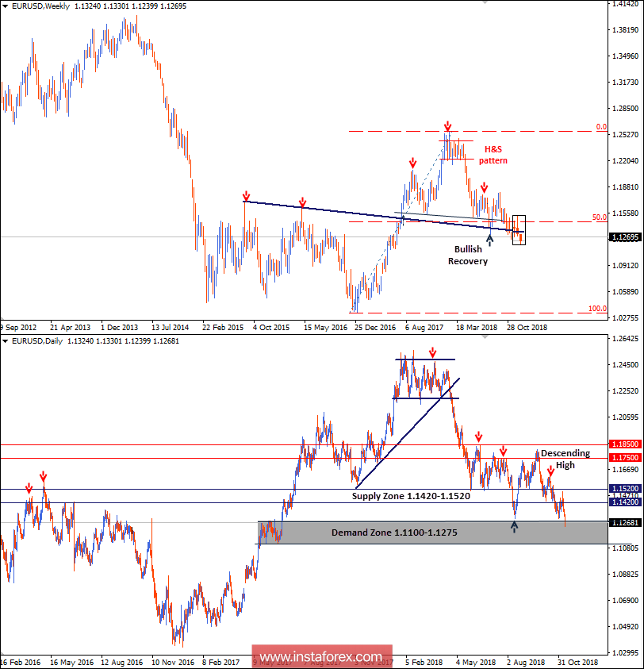
Task: Click the 16 May 2016 date on daily axis
Action: click(71, 663)
